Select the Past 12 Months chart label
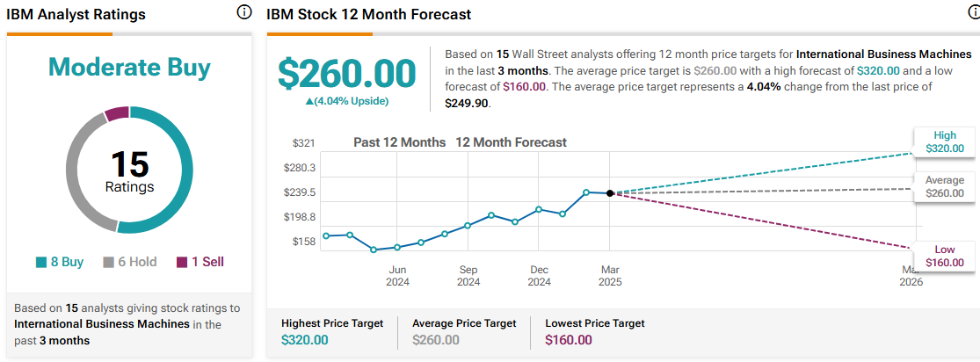Viewport: 980px width, 362px height. [x=399, y=142]
